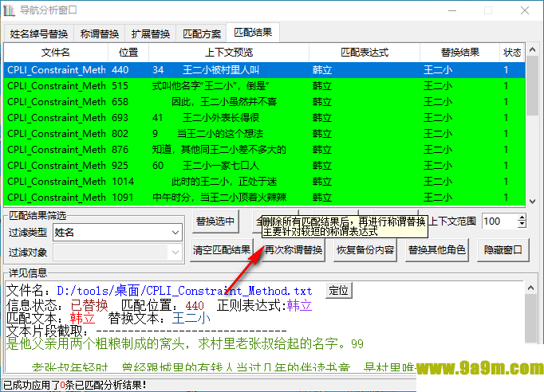Sort by 文件名 column header

56,53
